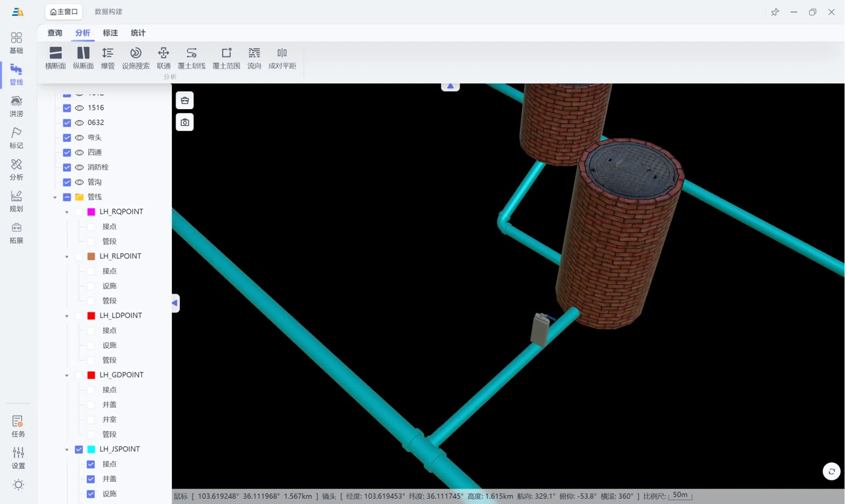This screenshot has height=504, width=845.
Task: Uncheck the 0632 layer checkbox
Action: 67,123
